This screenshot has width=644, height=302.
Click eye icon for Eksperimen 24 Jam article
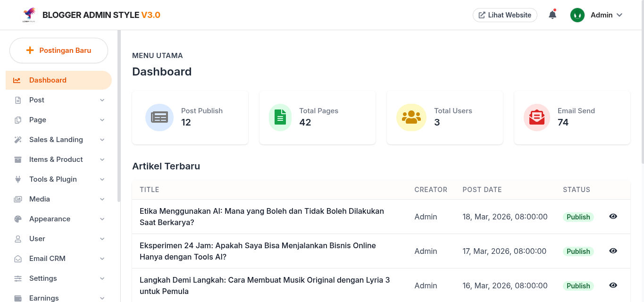[x=613, y=251]
